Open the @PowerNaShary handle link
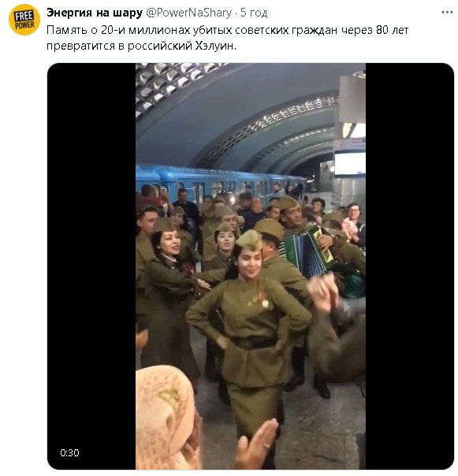 tap(188, 13)
